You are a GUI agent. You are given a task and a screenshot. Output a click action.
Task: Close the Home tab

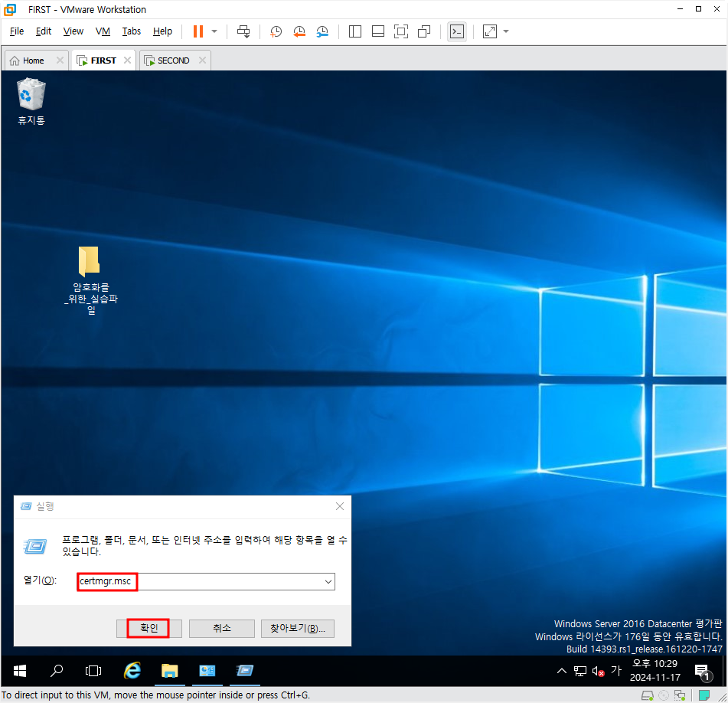coord(60,60)
